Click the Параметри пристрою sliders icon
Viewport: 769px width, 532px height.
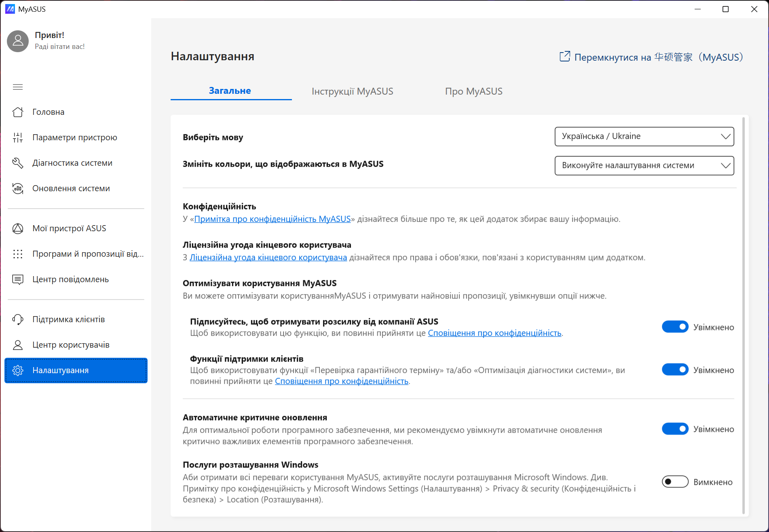point(18,137)
